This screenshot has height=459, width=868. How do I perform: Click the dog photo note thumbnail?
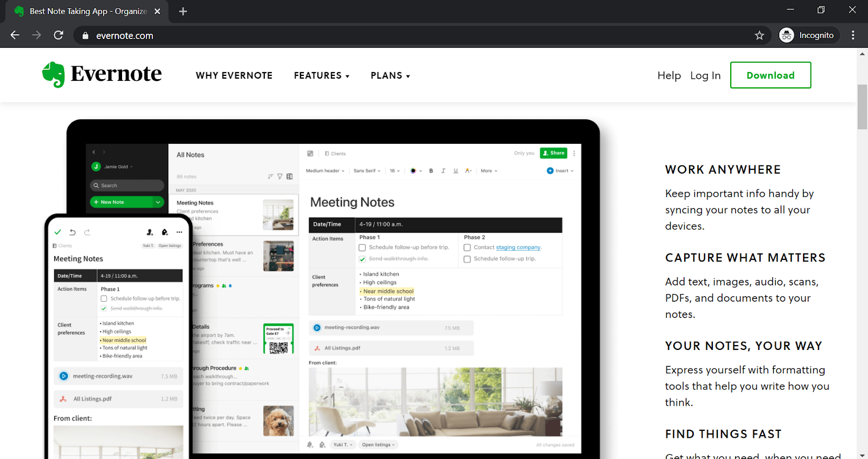tap(278, 421)
